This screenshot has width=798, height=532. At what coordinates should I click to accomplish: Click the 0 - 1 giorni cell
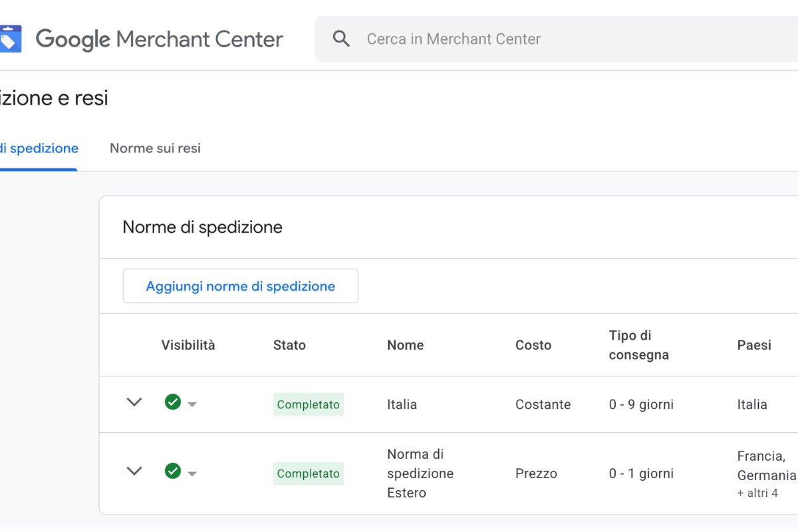click(641, 473)
